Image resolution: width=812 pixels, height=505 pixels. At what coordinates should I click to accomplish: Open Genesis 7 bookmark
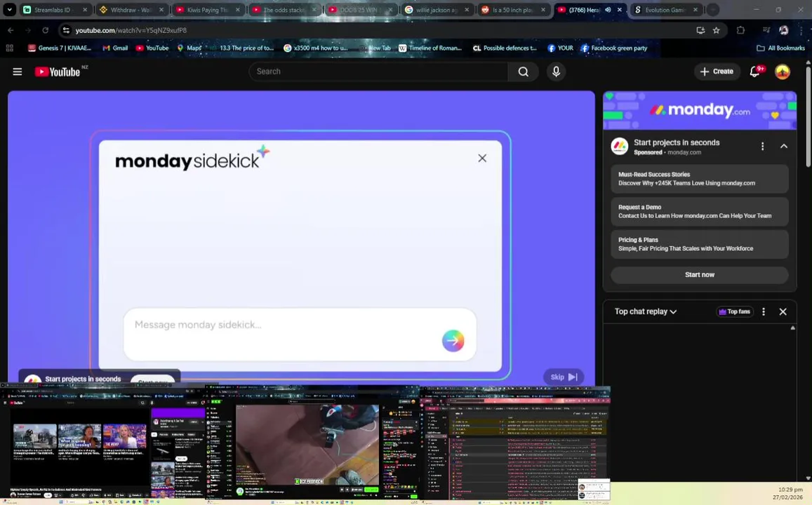tap(60, 48)
